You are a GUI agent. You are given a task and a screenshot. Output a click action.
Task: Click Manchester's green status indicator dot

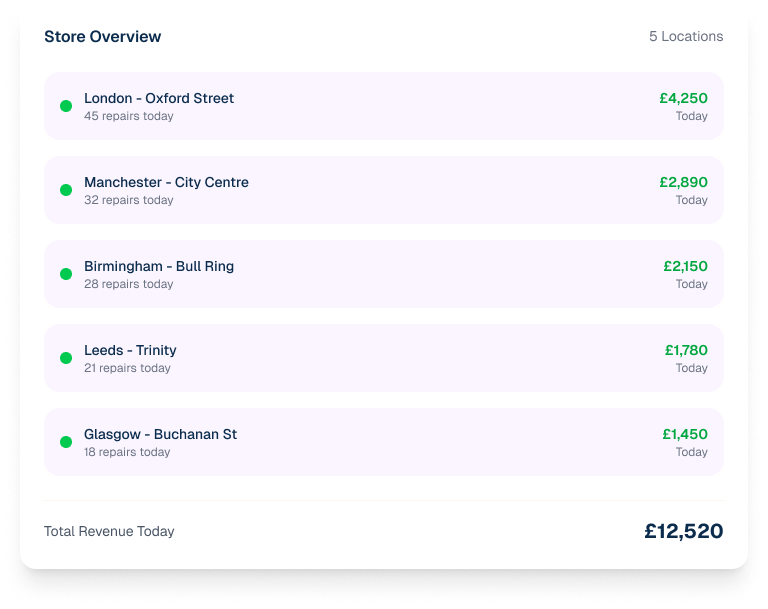pyautogui.click(x=66, y=190)
